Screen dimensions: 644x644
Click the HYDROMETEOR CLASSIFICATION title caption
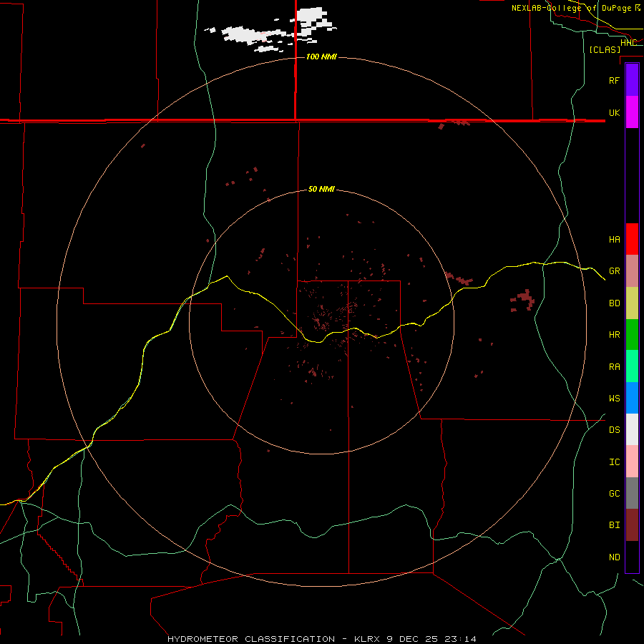coord(251,639)
